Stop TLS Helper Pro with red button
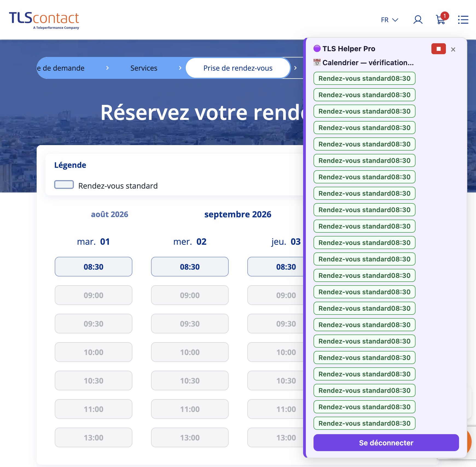Screen dimensions: 476x467 point(439,49)
